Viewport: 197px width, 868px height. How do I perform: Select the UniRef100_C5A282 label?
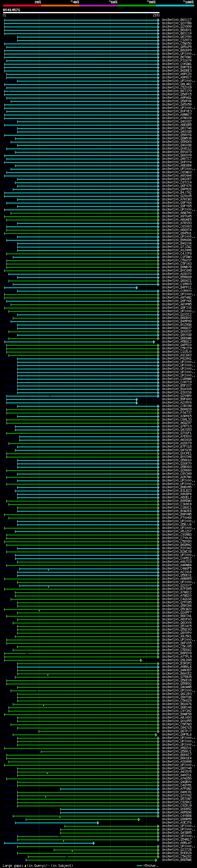click(x=177, y=856)
